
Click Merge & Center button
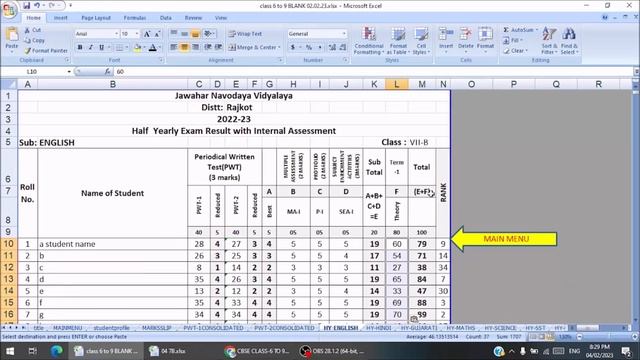[253, 47]
